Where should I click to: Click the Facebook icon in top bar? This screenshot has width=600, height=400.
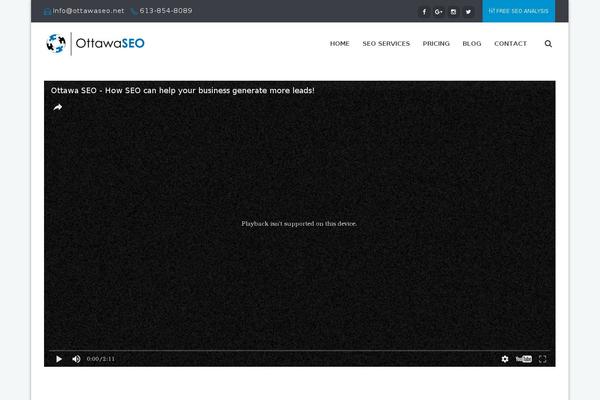[x=424, y=12]
